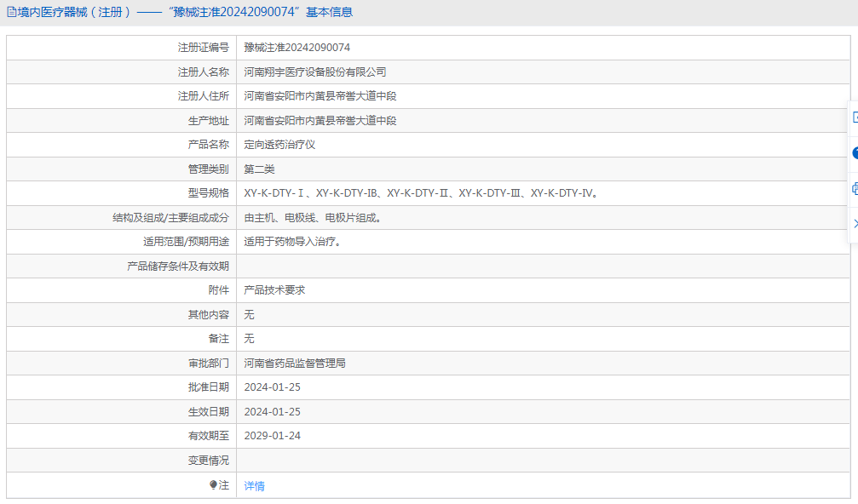Click the 注册证编号 row label
The width and height of the screenshot is (858, 504).
coord(204,48)
